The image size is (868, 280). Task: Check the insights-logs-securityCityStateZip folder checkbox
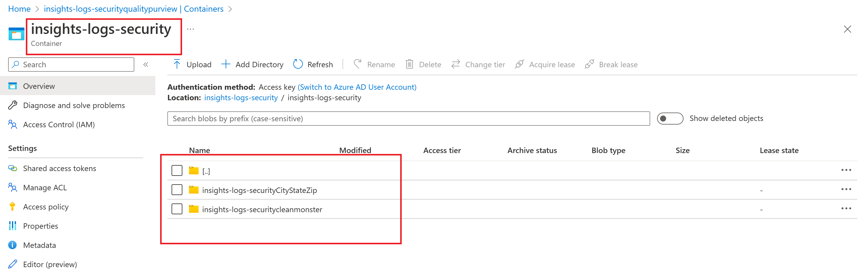(177, 190)
